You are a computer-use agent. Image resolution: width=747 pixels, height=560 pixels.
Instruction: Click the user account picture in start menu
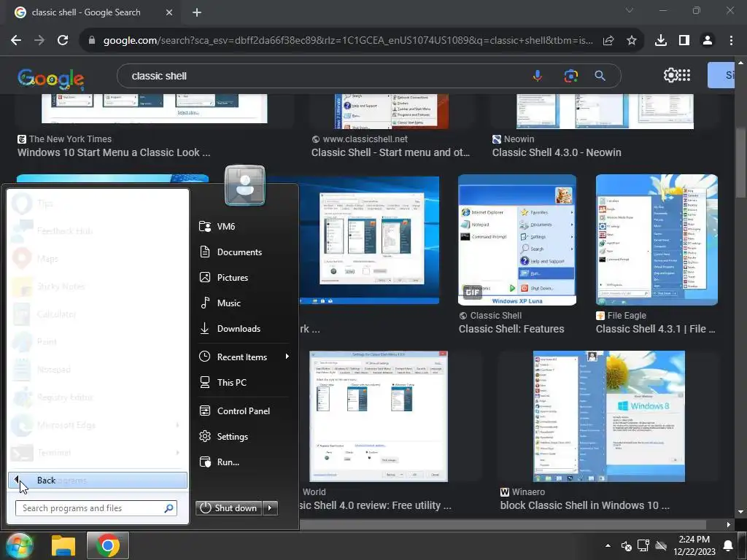tap(245, 185)
